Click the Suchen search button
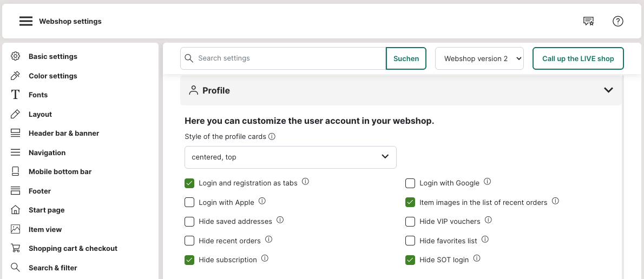 click(x=406, y=58)
